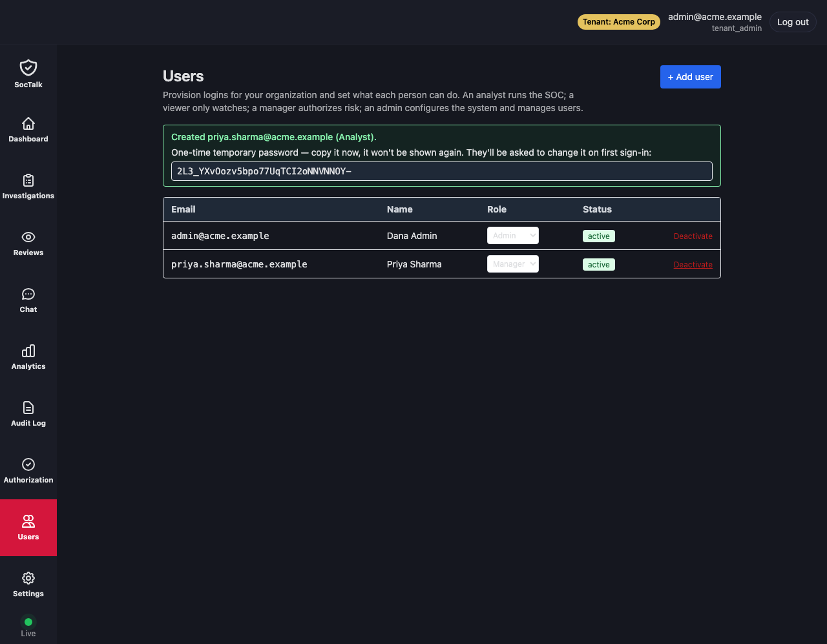Click the Name column header
Screen dimensions: 827x644
pos(400,209)
